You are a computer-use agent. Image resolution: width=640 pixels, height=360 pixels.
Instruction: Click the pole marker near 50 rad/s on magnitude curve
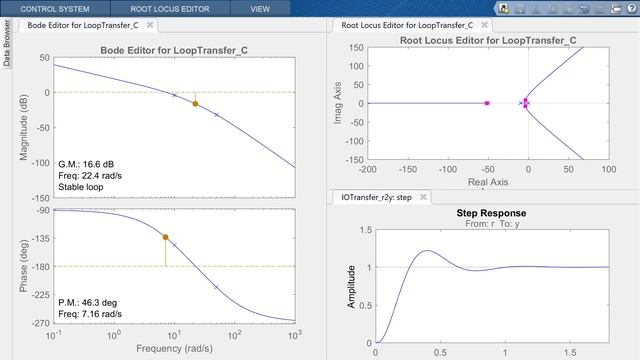tap(216, 115)
